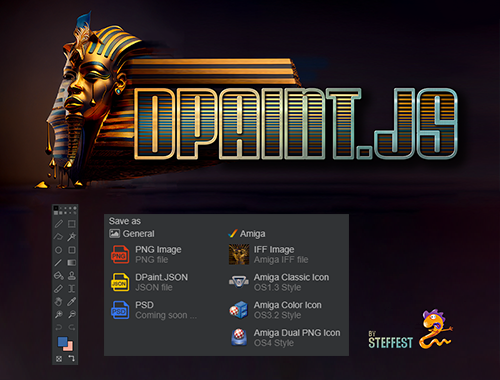The width and height of the screenshot is (500, 380).
Task: Choose the polygon selection tool
Action: point(58,237)
